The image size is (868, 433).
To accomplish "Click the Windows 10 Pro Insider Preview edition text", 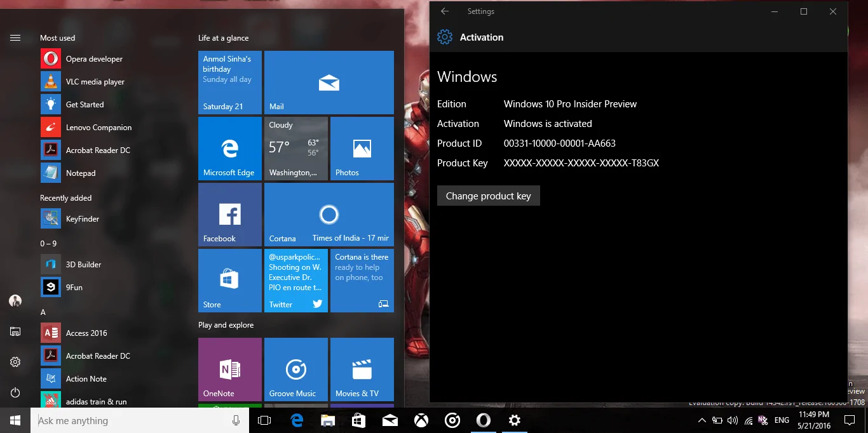I will (570, 104).
